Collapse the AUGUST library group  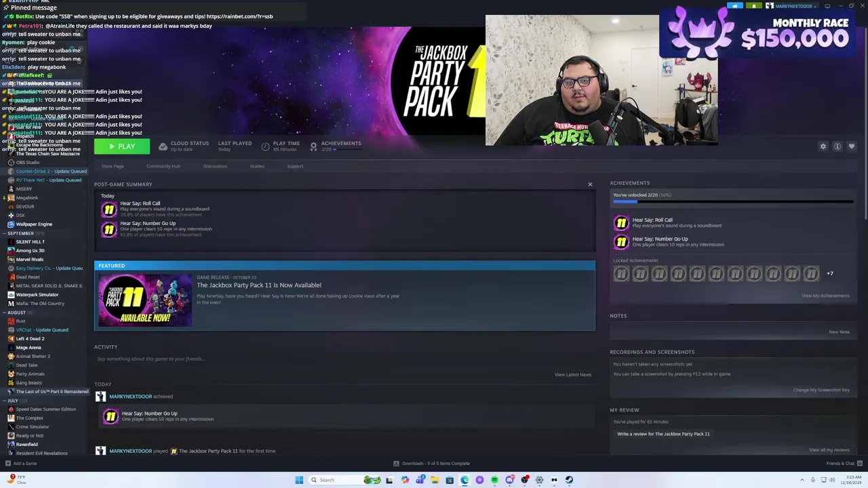[x=17, y=312]
